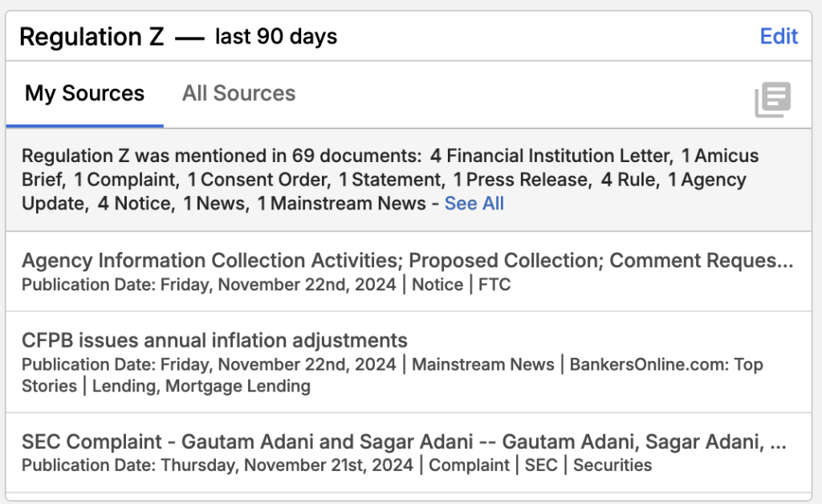This screenshot has width=822, height=504.
Task: Click the stacked documents icon
Action: (772, 100)
